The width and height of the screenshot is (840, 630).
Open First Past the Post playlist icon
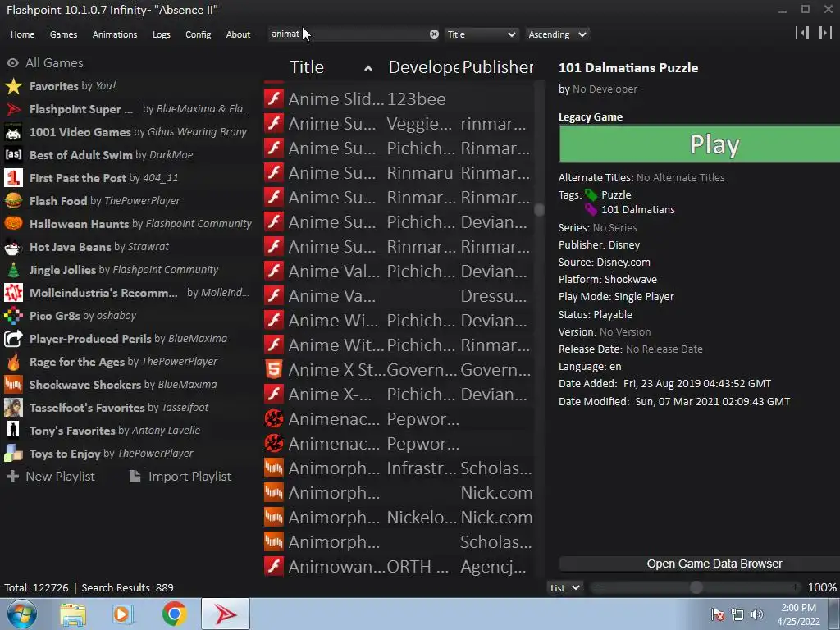(13, 178)
